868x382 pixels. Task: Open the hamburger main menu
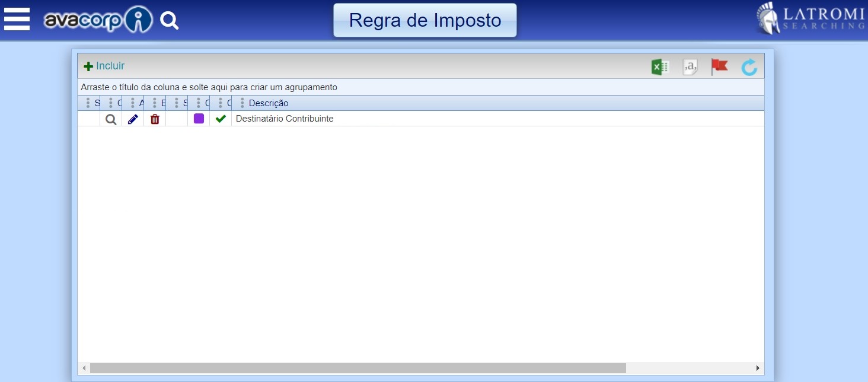[x=17, y=20]
